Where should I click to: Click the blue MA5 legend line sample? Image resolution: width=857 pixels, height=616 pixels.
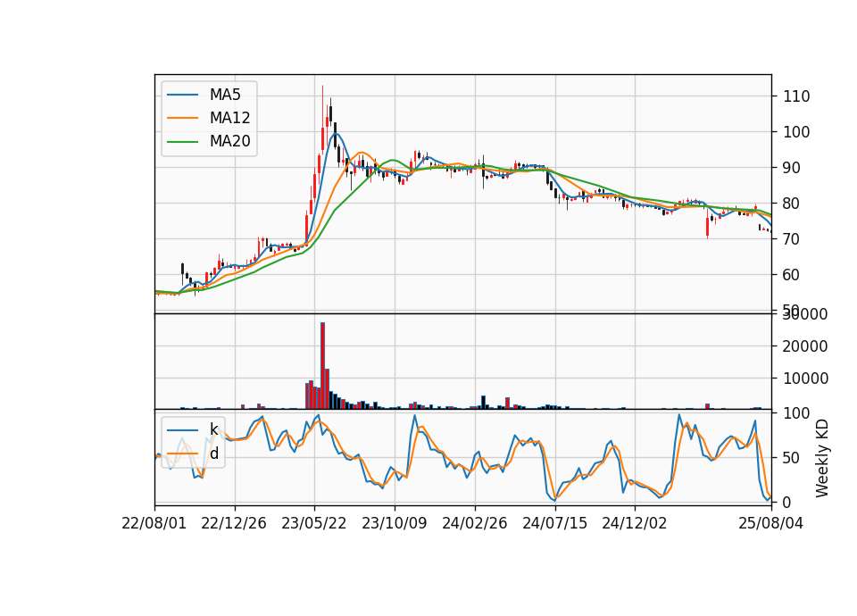coord(182,95)
